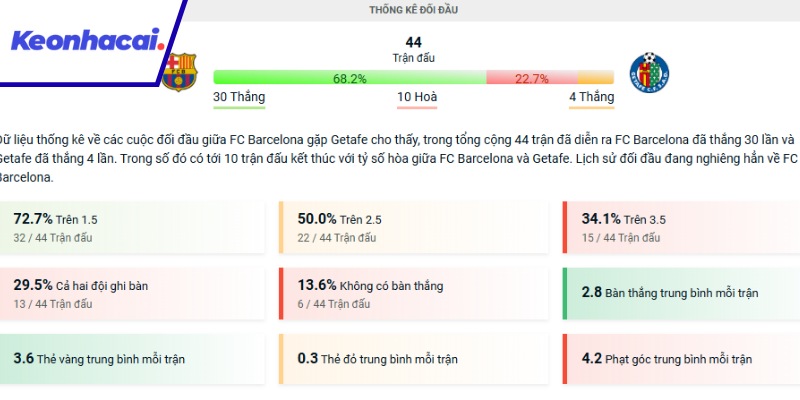Open the 72.7% Trên 1.5 card

130,228
